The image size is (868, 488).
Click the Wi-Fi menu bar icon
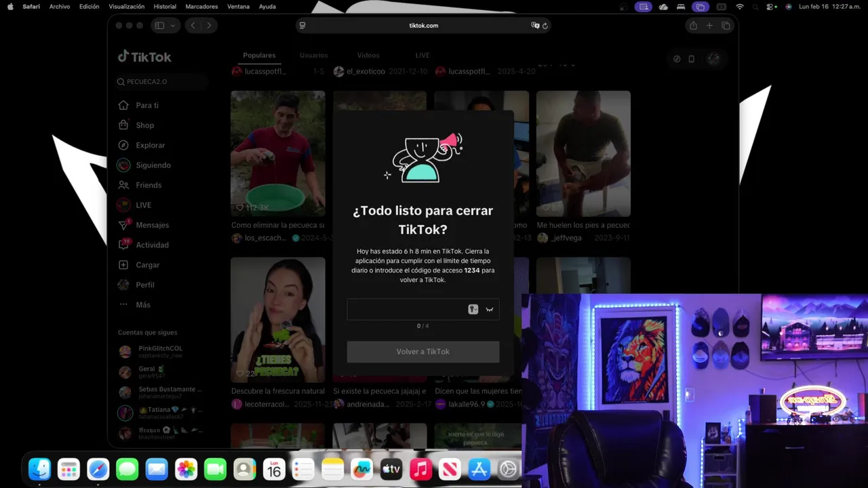click(740, 6)
